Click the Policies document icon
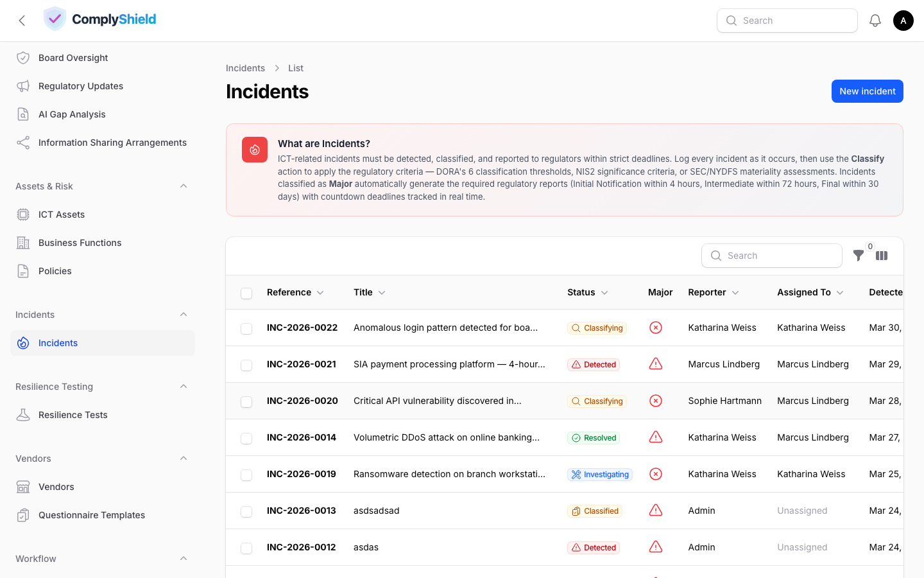The width and height of the screenshot is (924, 578). tap(23, 271)
